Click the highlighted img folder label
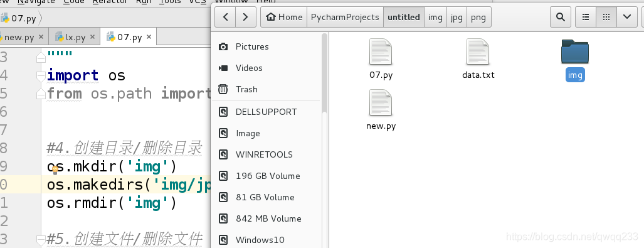 [575, 75]
